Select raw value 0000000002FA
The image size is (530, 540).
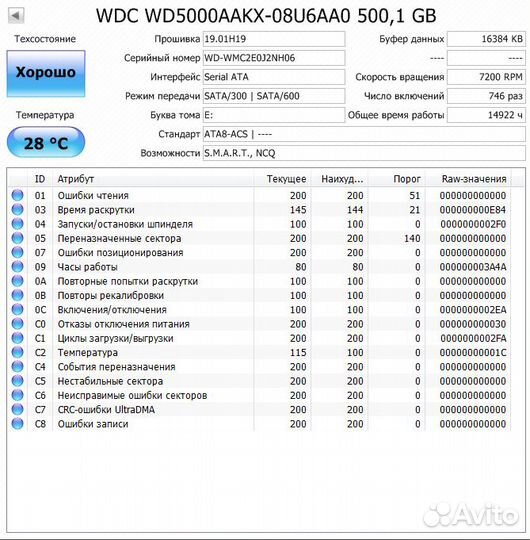(473, 338)
